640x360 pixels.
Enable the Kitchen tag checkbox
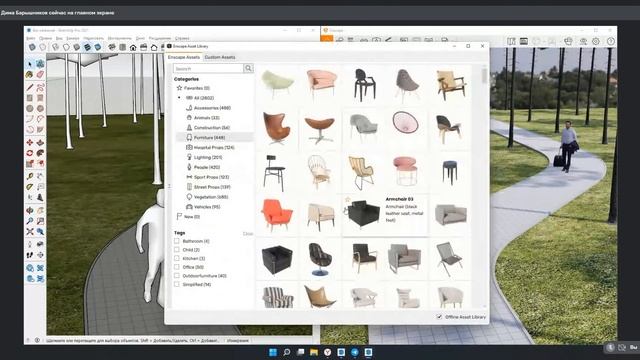[x=177, y=258]
